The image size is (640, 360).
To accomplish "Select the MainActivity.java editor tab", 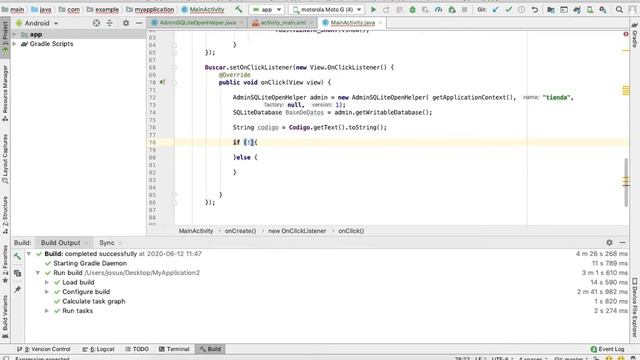I will pos(353,22).
